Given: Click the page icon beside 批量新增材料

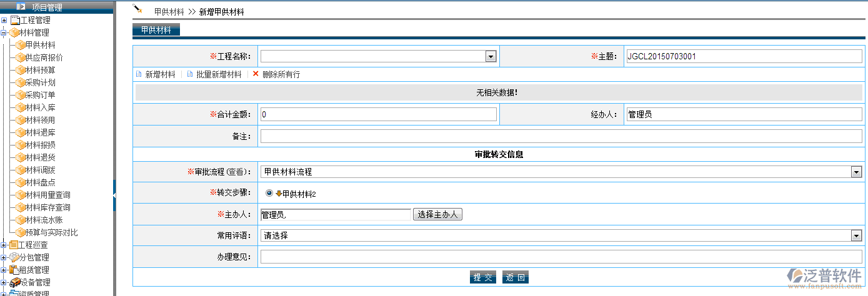Looking at the screenshot, I should point(190,74).
